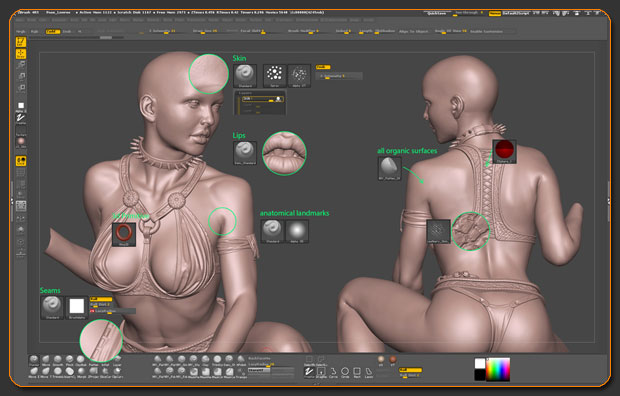Open the white Alpha slot in the left shelf
620x396 pixels.
[21, 106]
